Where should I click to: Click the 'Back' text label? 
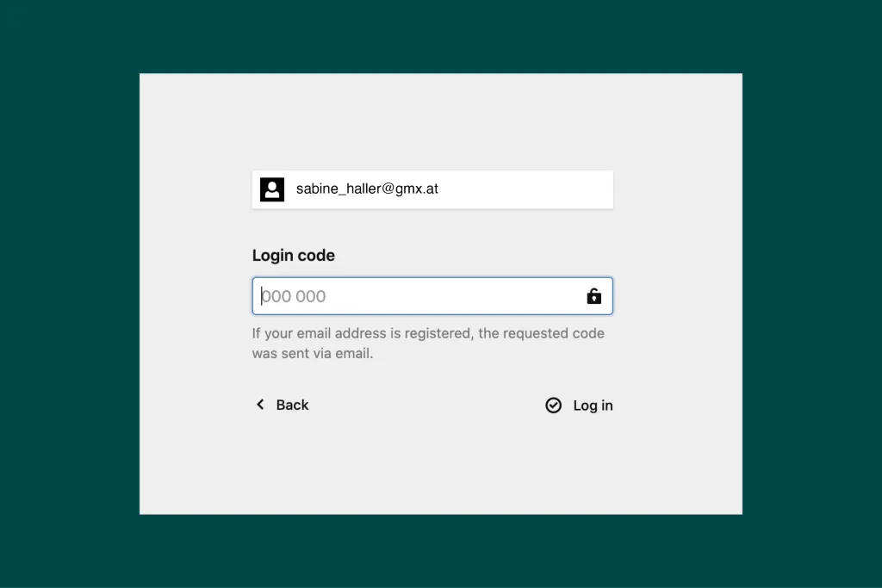292,405
